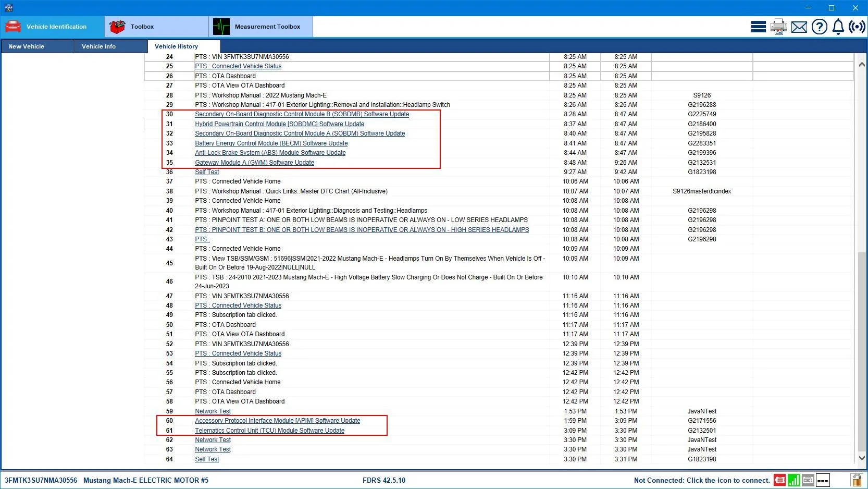Click 'Not Connected: Click the icon to connect.' text
The width and height of the screenshot is (868, 489).
pos(702,481)
